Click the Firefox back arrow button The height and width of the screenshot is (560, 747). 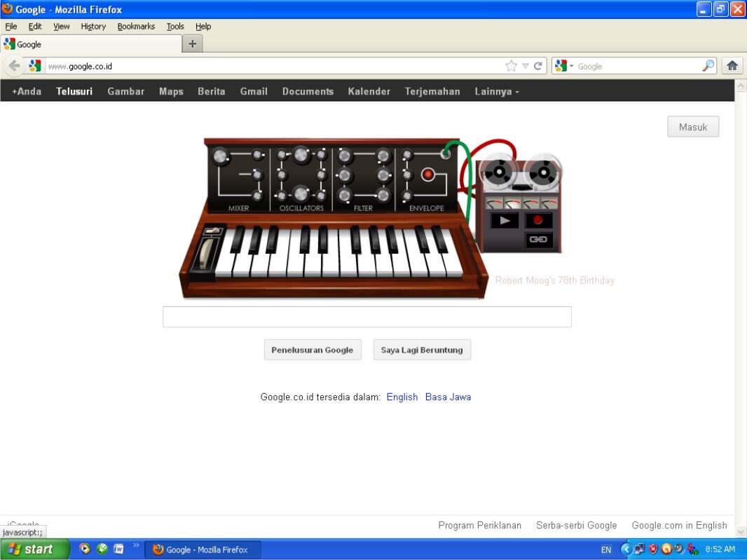[14, 66]
